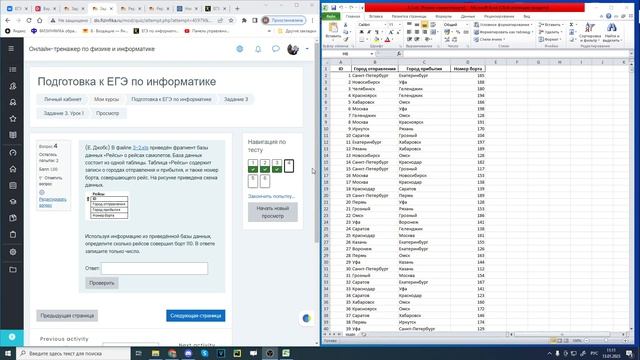Screen dimensions: 640x360
Task: Click Excel zoom slider
Action: tap(605, 340)
